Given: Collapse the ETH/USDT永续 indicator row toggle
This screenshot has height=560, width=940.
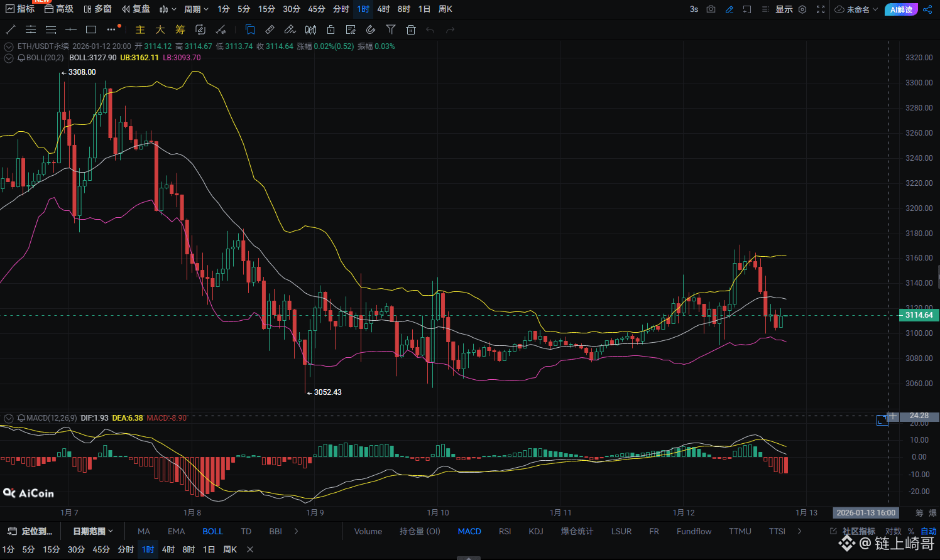Looking at the screenshot, I should (x=8, y=46).
